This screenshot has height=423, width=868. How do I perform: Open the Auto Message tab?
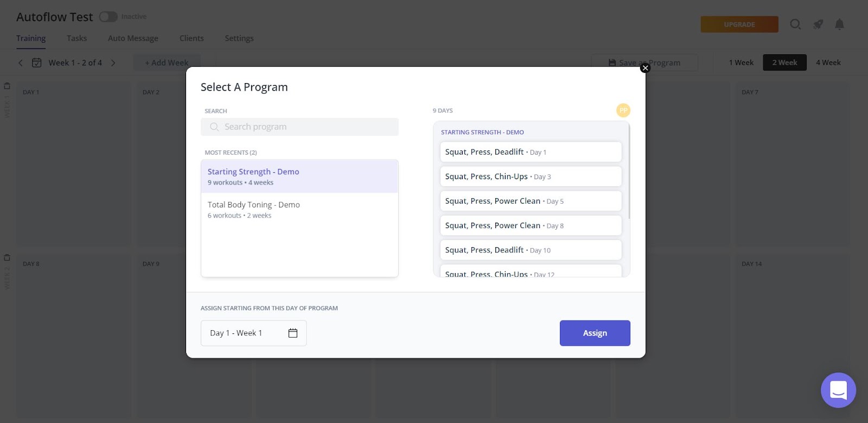pos(133,38)
